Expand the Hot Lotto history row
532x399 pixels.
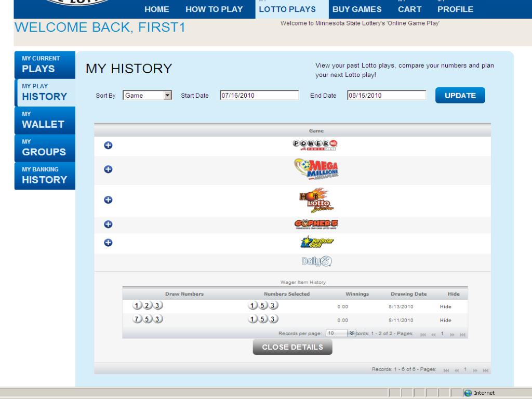tap(108, 200)
